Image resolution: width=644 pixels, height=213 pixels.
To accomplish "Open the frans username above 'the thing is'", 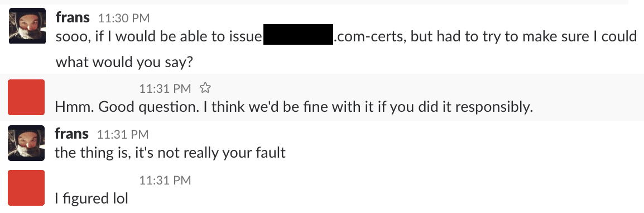I will pos(72,134).
